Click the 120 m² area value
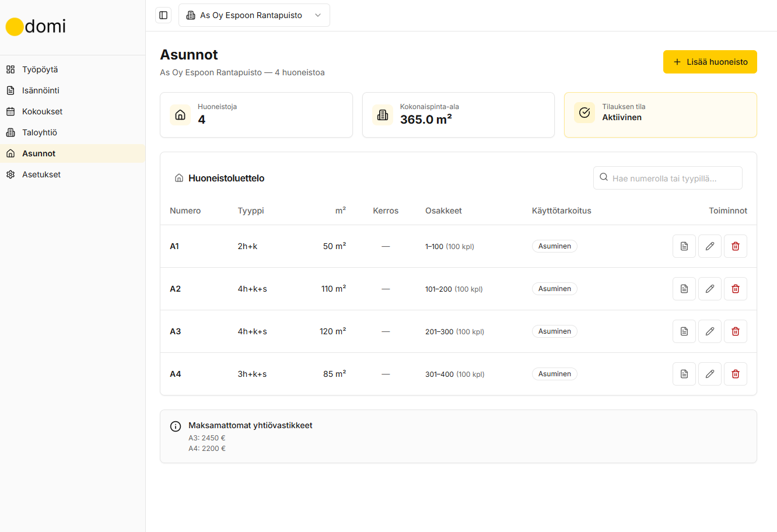Image resolution: width=777 pixels, height=532 pixels. point(332,331)
